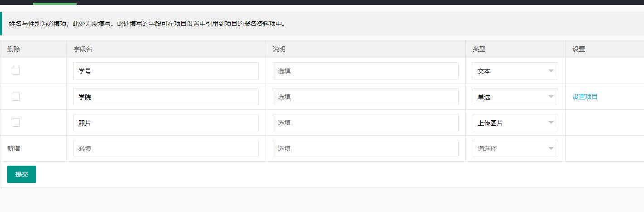Click the 设置项目 link
644x212 pixels.
(585, 97)
